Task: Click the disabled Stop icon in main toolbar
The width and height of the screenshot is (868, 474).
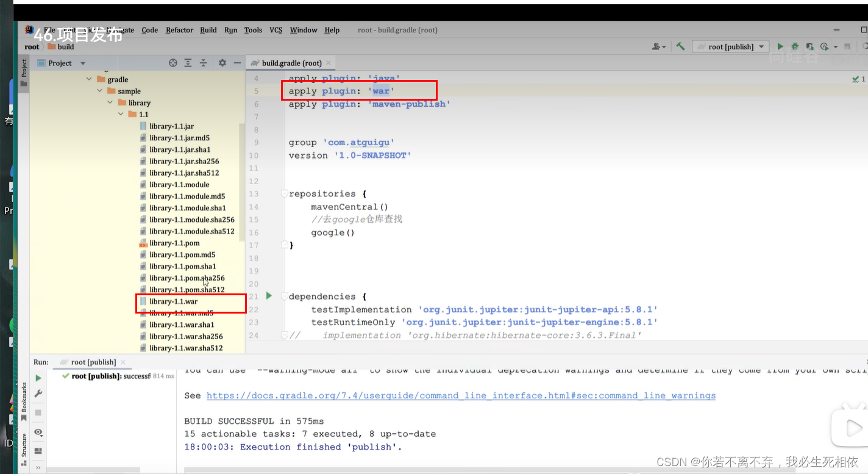Action: click(x=847, y=46)
